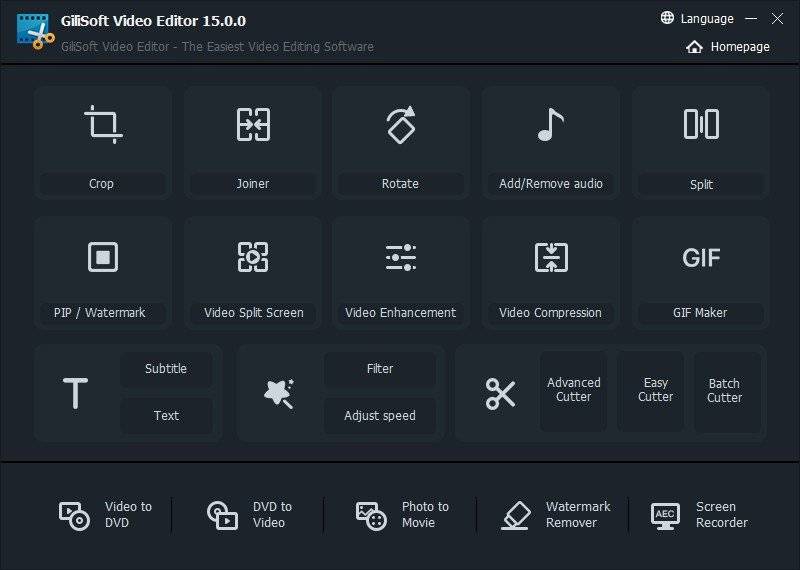The height and width of the screenshot is (570, 800).
Task: Click the Video Enhancement label
Action: coord(401,312)
